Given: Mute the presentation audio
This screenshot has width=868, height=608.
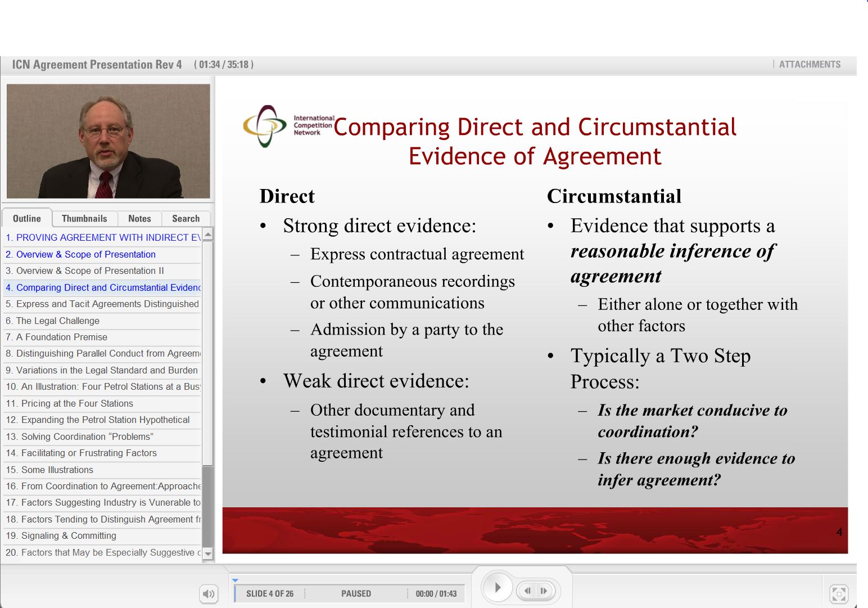Looking at the screenshot, I should click(209, 593).
